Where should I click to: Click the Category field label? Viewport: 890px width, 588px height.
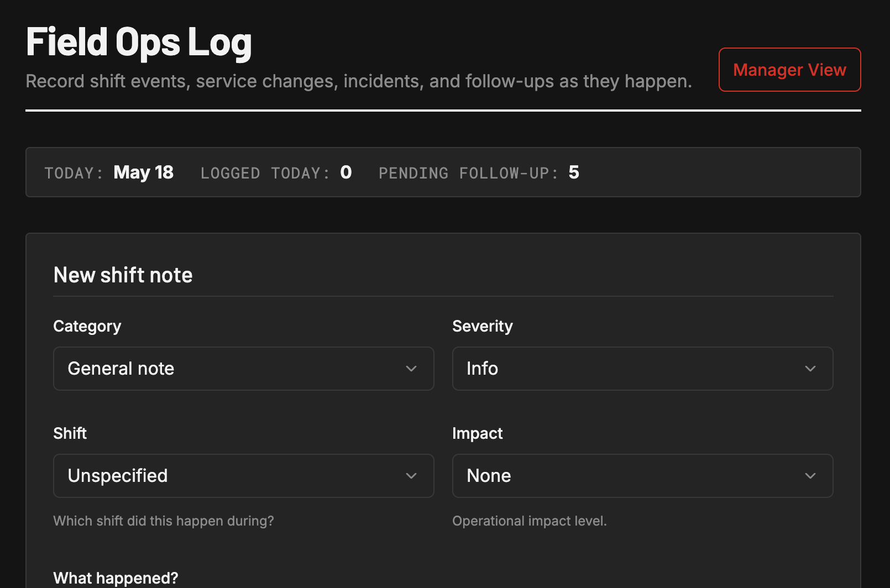[87, 327]
